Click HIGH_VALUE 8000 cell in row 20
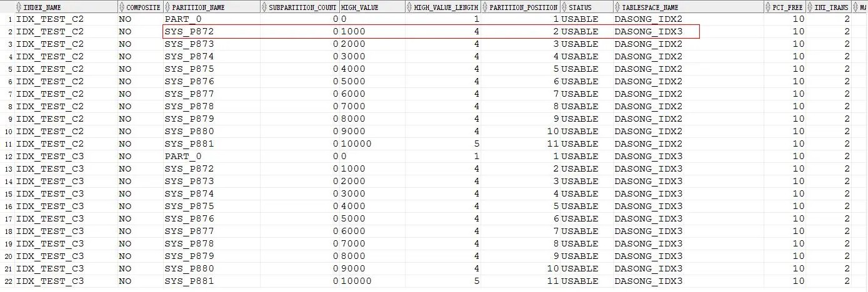The height and width of the screenshot is (292, 868). 372,256
